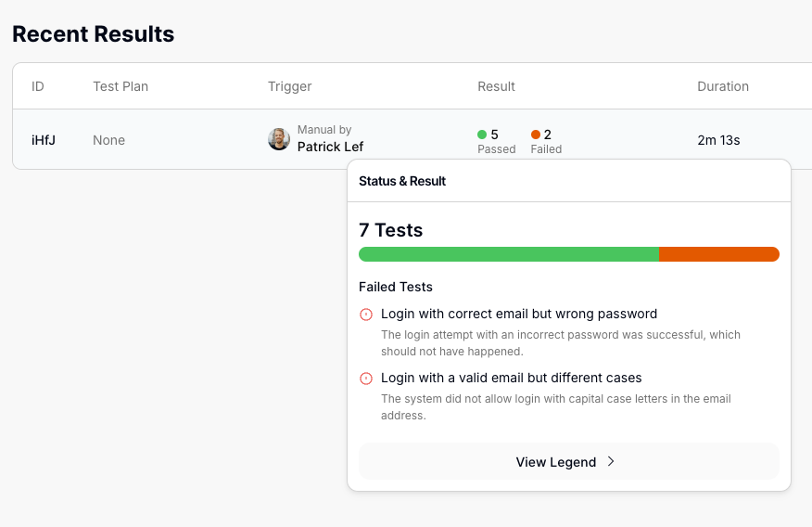The width and height of the screenshot is (812, 527).
Task: Click the wrong password test error icon
Action: (x=365, y=315)
